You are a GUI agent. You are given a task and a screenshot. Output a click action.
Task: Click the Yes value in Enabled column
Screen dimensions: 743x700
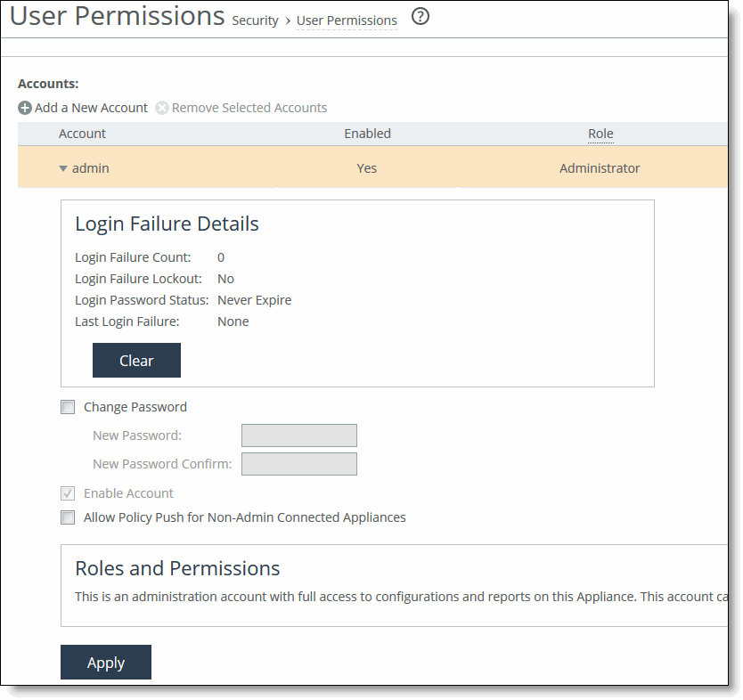367,168
